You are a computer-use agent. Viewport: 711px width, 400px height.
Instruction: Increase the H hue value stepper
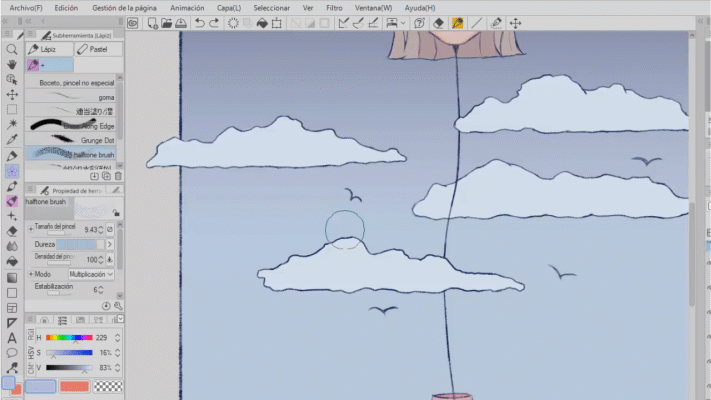(117, 336)
